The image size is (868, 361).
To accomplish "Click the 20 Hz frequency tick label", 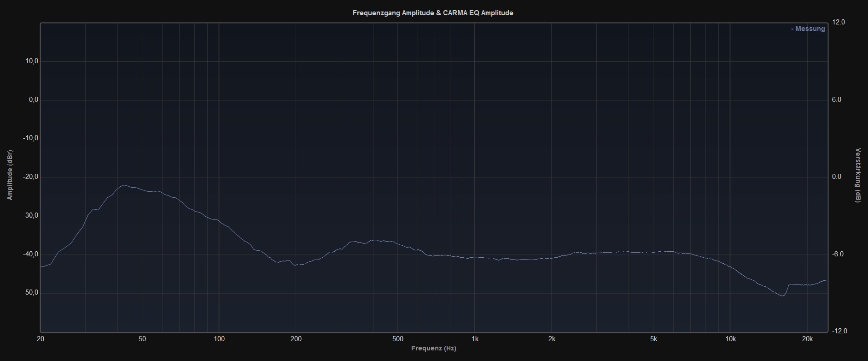I will coord(41,339).
